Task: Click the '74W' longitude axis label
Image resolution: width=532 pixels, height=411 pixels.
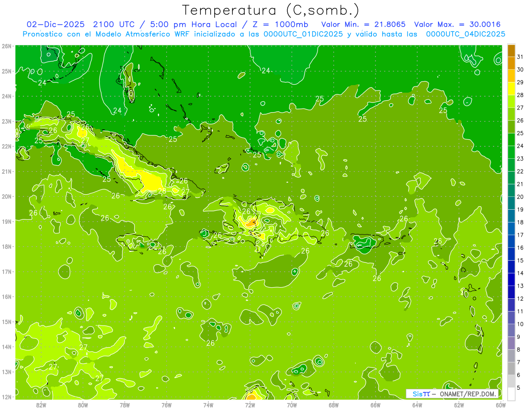Action: (208, 404)
